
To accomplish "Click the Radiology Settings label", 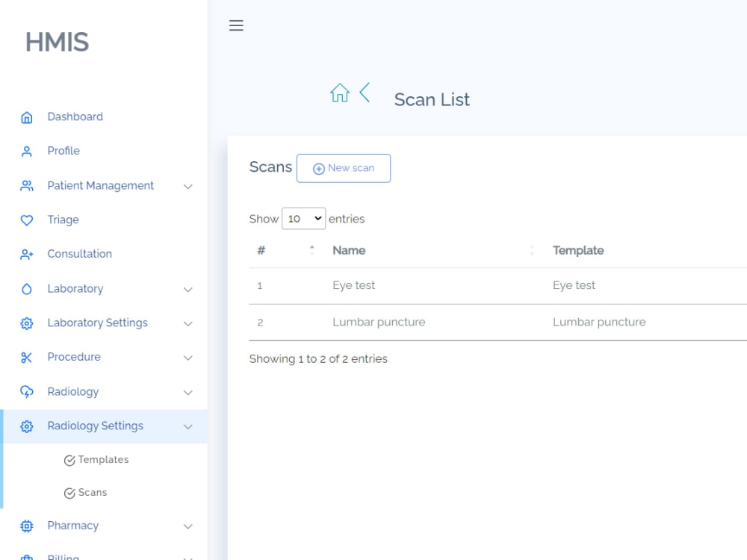I will coord(96,426).
